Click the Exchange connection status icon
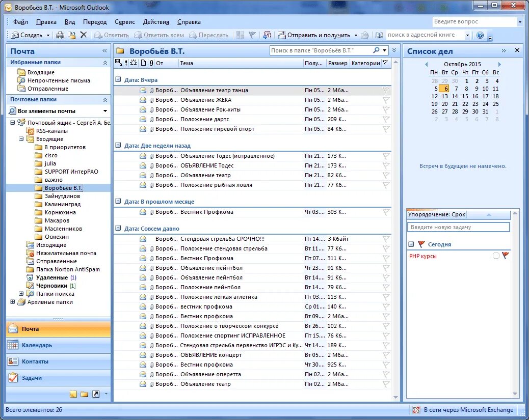The image size is (529, 420). tap(416, 409)
